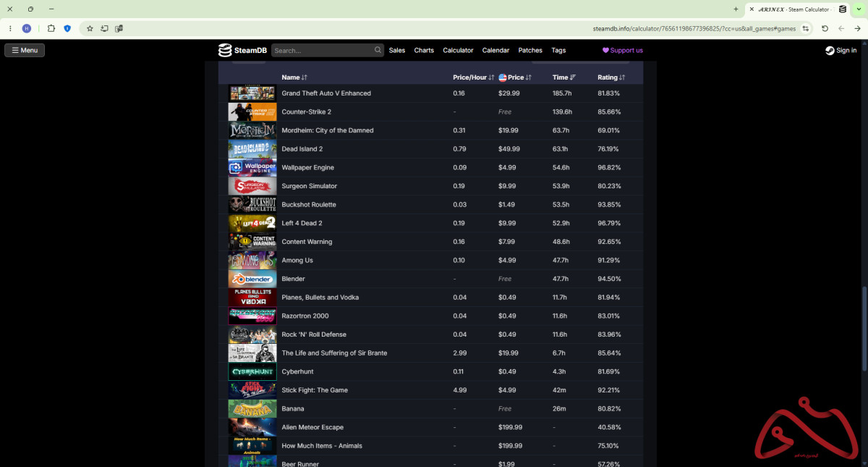Open the Charts menu item
The height and width of the screenshot is (467, 868).
(424, 51)
